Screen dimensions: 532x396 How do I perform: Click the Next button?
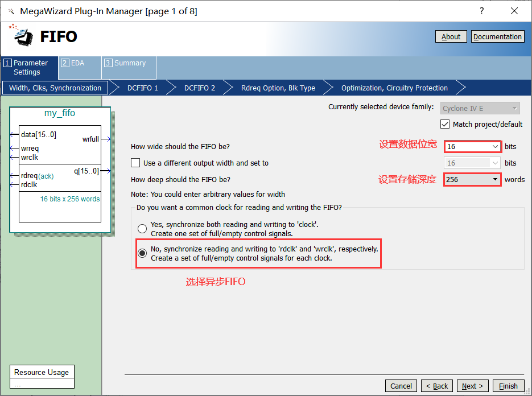473,386
